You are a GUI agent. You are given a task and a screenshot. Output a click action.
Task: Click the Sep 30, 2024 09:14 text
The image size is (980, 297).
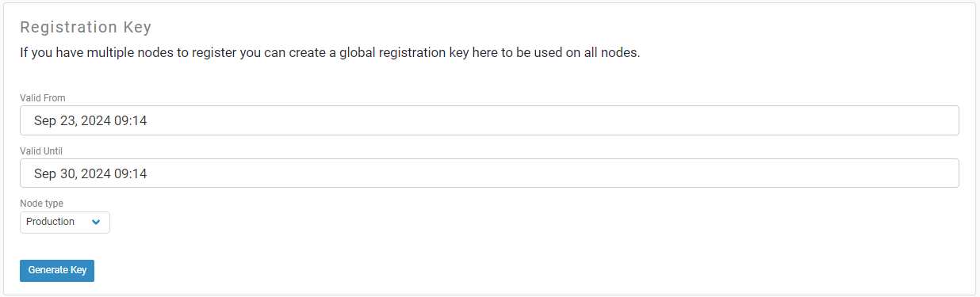90,173
